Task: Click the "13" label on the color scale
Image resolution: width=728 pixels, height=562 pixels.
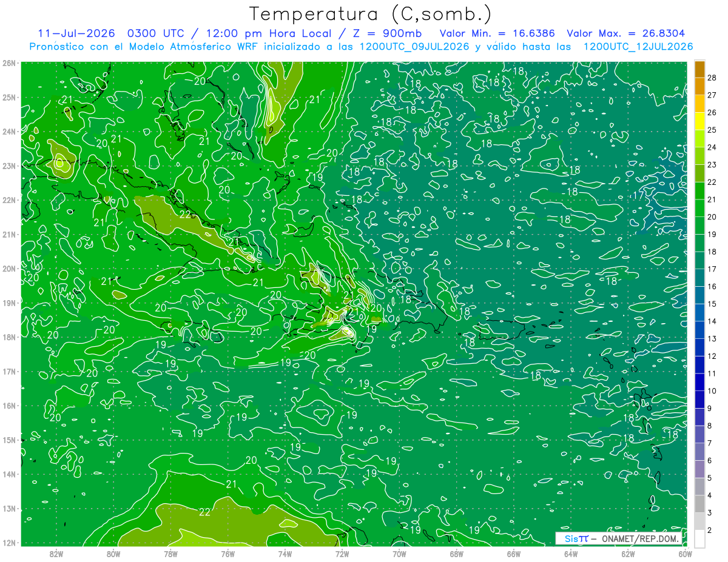Action: pos(712,339)
